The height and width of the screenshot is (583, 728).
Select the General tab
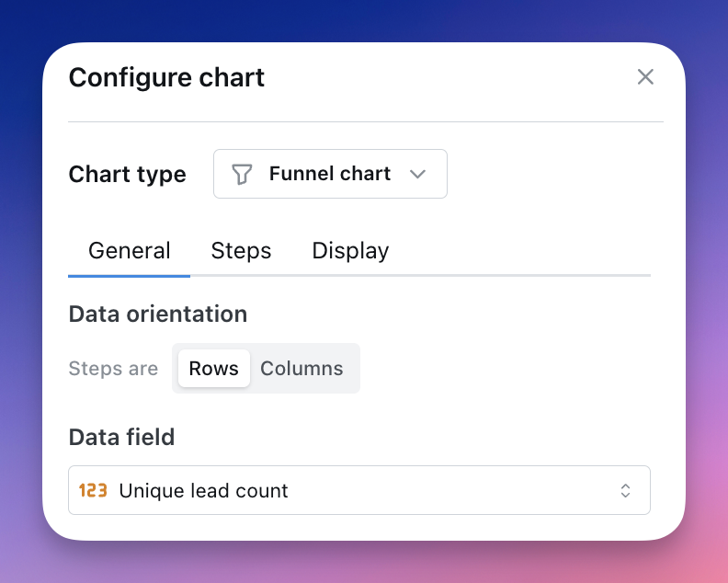click(x=129, y=250)
